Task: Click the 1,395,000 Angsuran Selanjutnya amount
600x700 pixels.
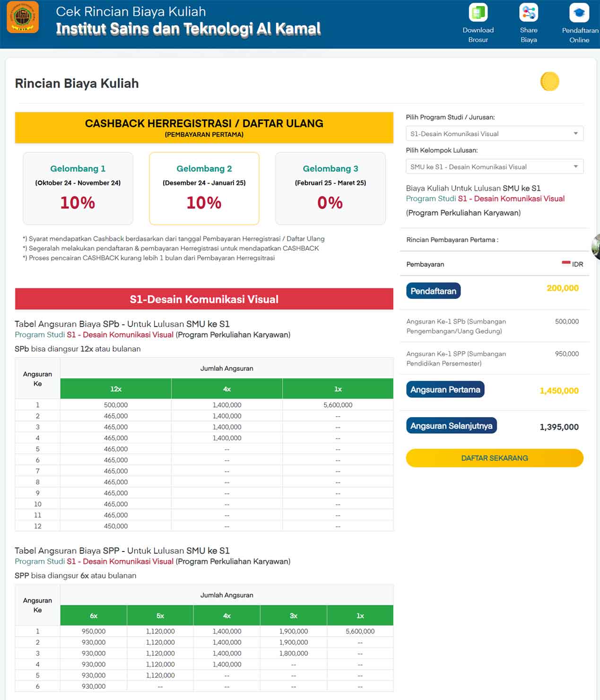Action: click(559, 427)
